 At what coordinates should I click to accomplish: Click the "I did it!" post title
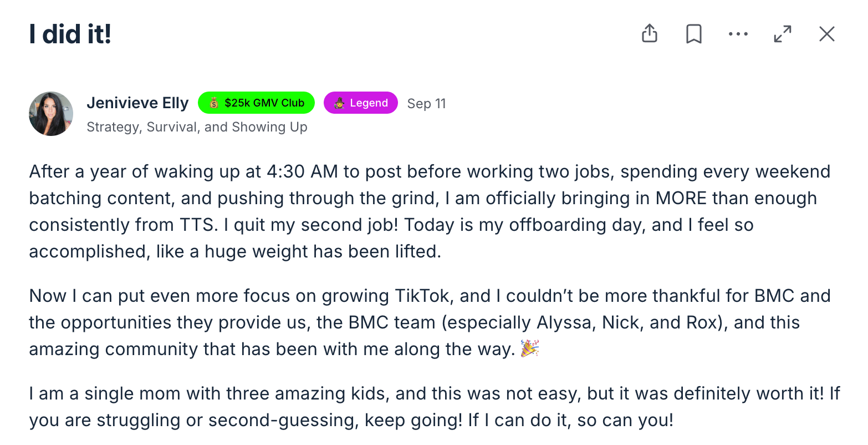point(70,34)
